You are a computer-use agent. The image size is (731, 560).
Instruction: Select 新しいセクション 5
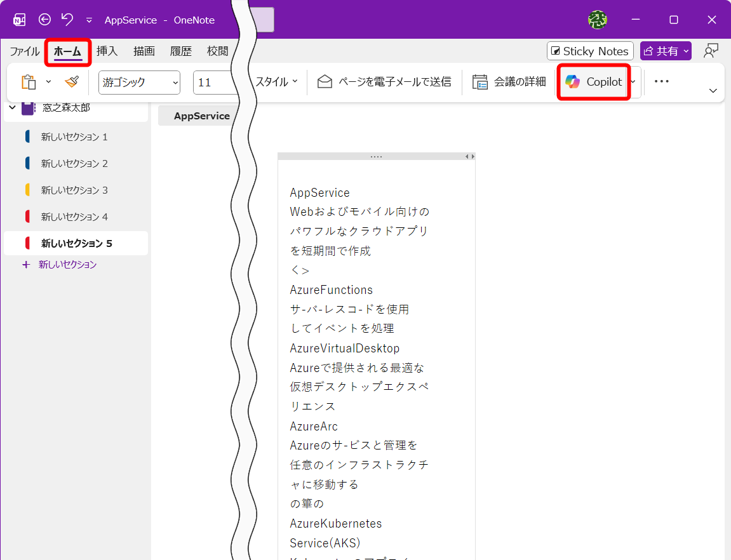[x=76, y=243]
